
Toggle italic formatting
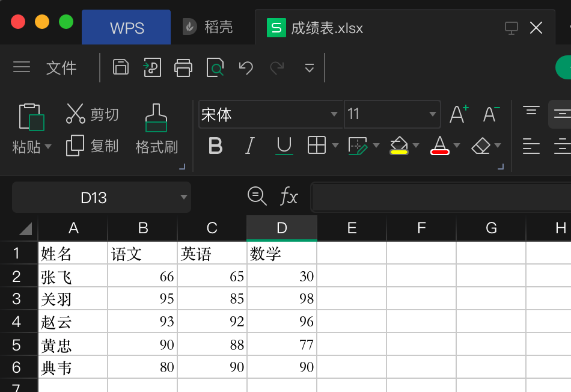click(x=249, y=145)
